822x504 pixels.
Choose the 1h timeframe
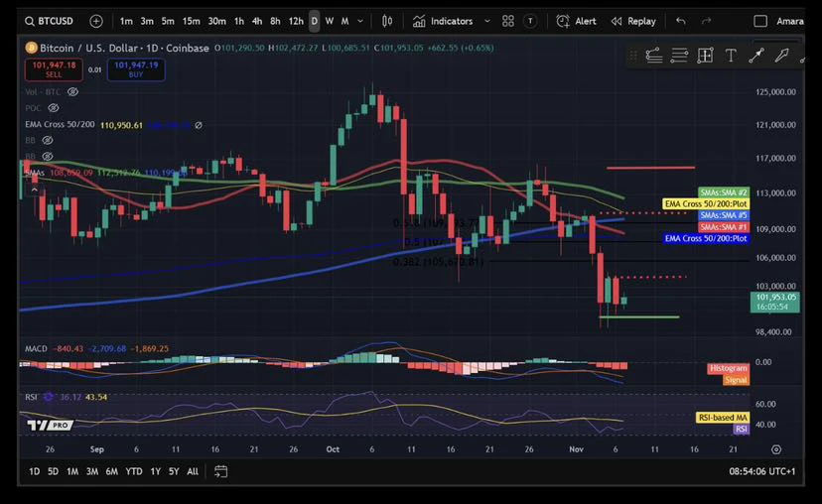click(239, 21)
